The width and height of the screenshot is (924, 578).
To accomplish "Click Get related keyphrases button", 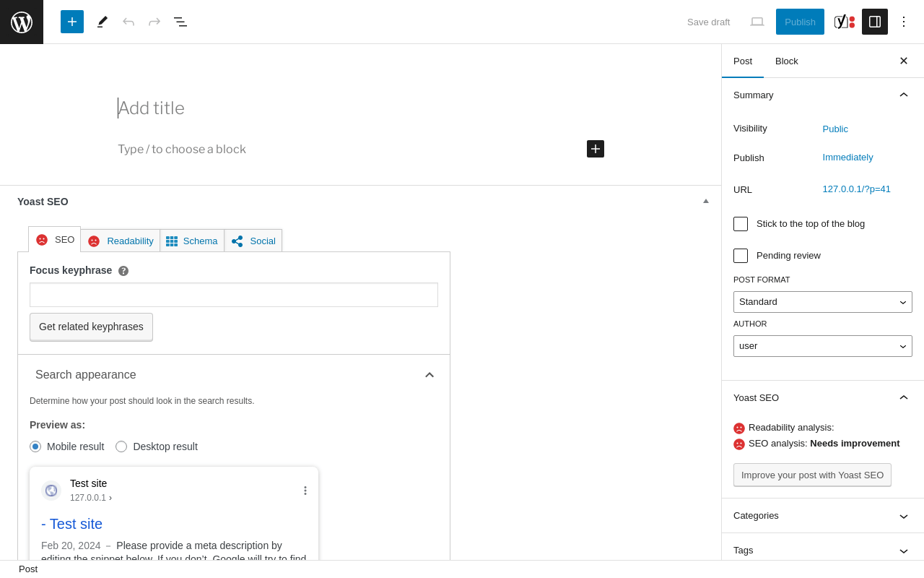I will click(91, 327).
